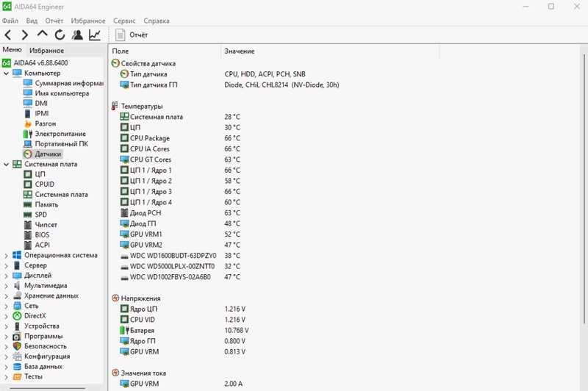This screenshot has width=588, height=391.
Task: Click the Напряжения lightning icon
Action: (x=115, y=298)
